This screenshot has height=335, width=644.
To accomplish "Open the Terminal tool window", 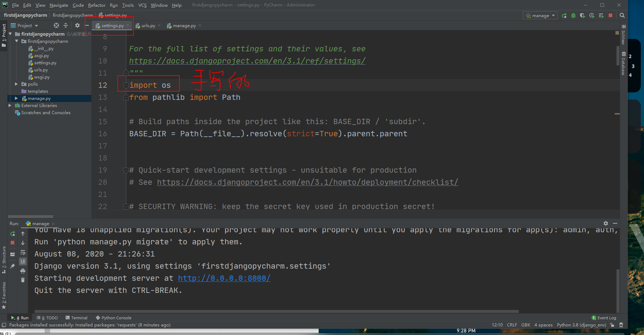I will coord(76,318).
